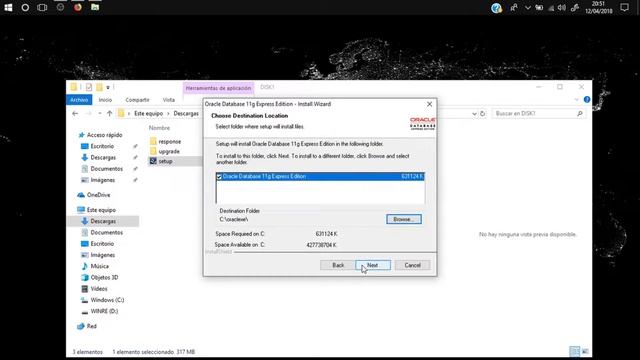Select Este equipo in sidebar
Image resolution: width=640 pixels, height=360 pixels.
pyautogui.click(x=100, y=210)
